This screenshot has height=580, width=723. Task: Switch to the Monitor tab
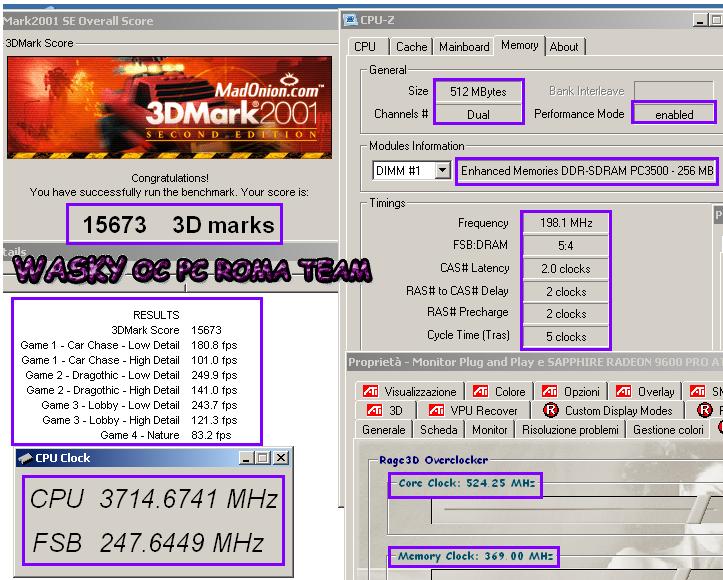[x=490, y=430]
